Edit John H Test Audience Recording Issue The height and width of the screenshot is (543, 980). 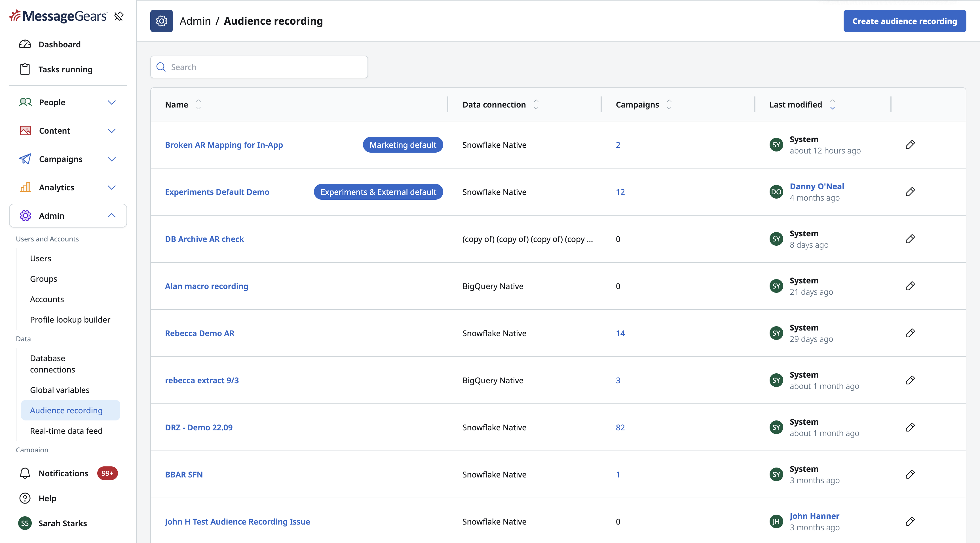point(910,521)
